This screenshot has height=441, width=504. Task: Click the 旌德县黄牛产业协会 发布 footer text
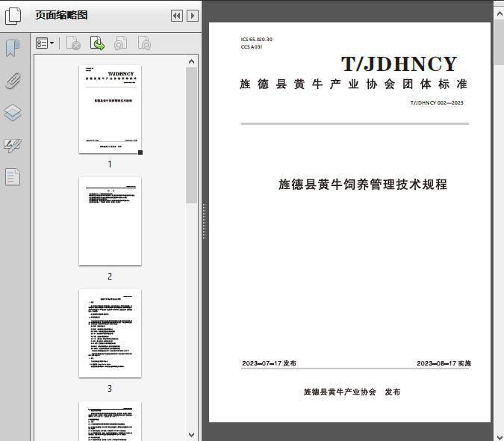pos(352,392)
